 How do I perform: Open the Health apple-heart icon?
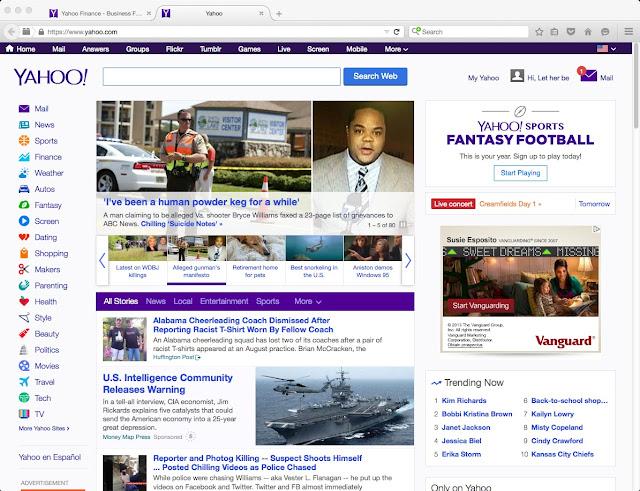pos(24,302)
